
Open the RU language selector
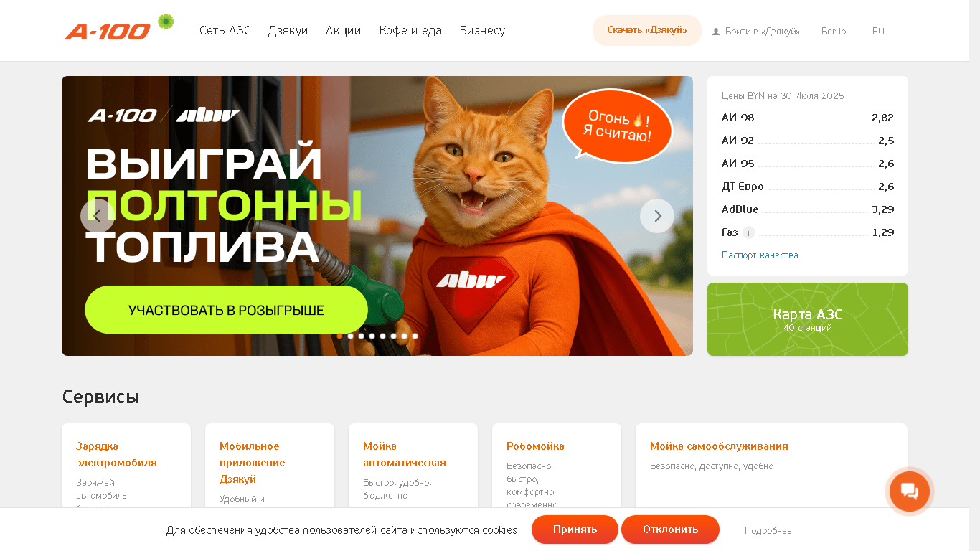tap(878, 32)
